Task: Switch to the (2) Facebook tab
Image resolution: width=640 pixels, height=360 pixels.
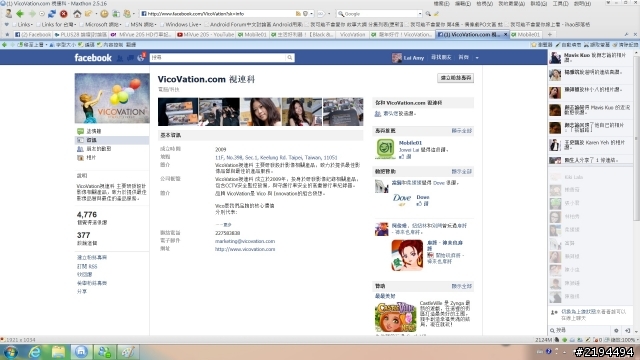Action: coord(33,35)
